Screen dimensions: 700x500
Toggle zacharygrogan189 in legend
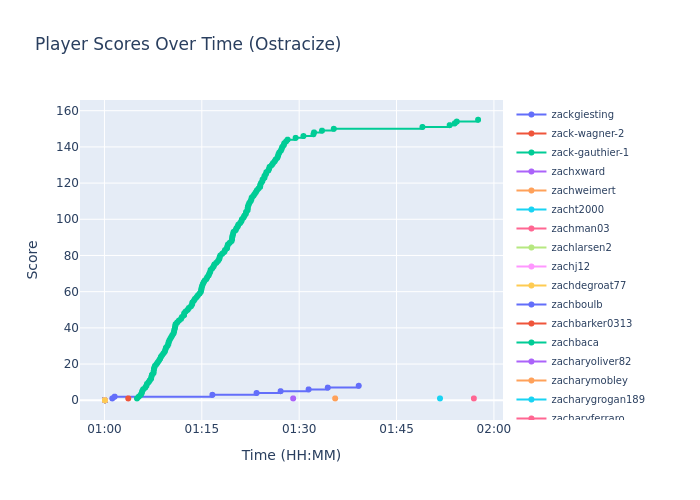pyautogui.click(x=597, y=400)
